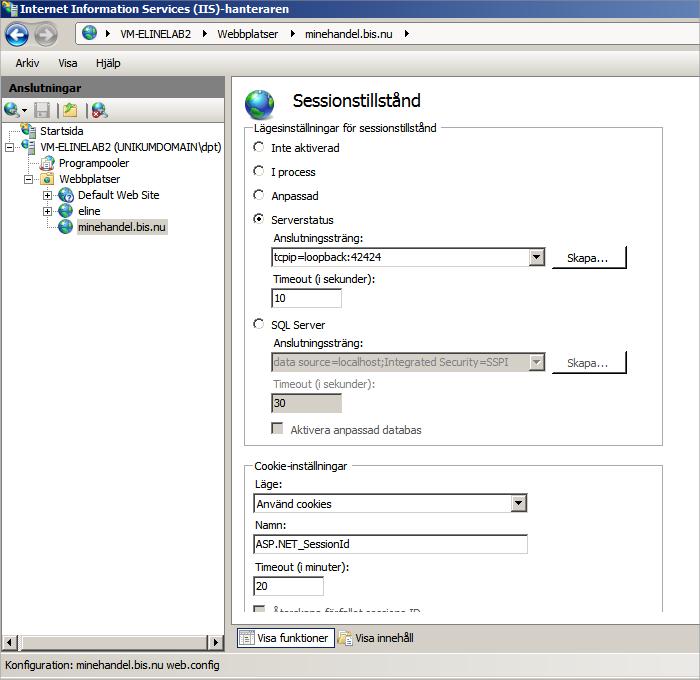The height and width of the screenshot is (680, 700).
Task: Click the tcpip=loopback:42424 connection string field
Action: [400, 257]
